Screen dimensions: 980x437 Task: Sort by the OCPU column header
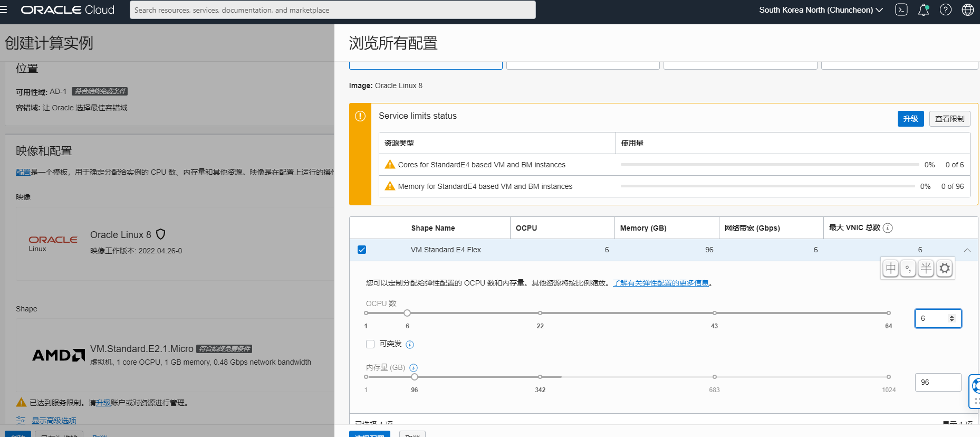526,228
